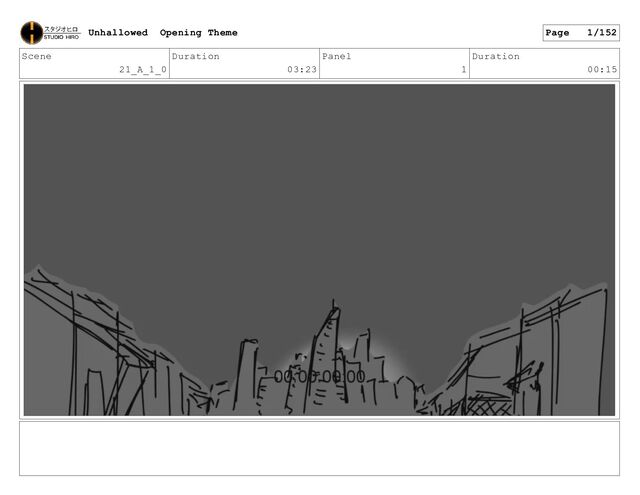Select the 'Opening Theme' title text

(198, 33)
